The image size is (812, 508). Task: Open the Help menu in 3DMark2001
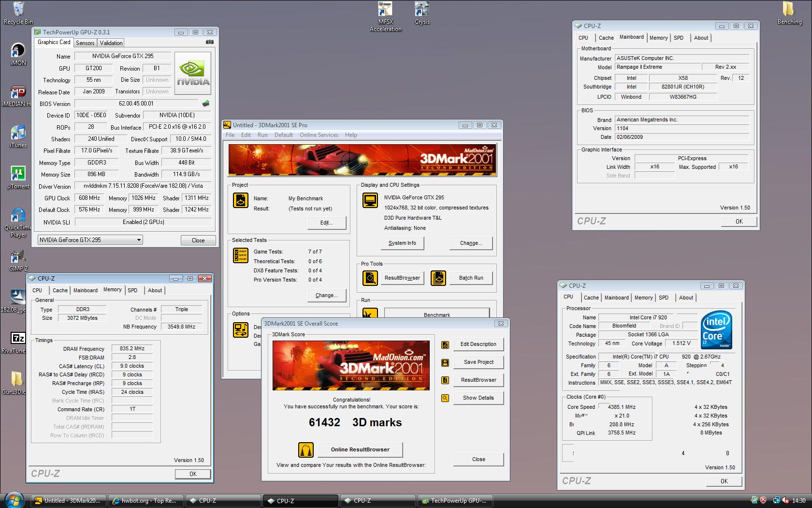[x=351, y=135]
